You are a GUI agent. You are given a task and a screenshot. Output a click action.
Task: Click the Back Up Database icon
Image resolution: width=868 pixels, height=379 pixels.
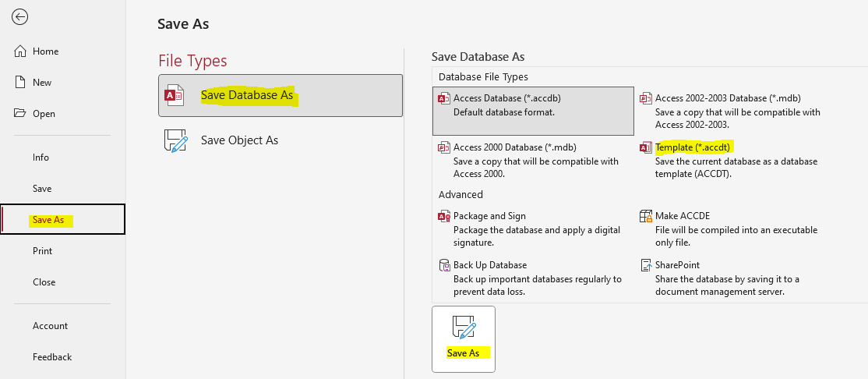(444, 265)
